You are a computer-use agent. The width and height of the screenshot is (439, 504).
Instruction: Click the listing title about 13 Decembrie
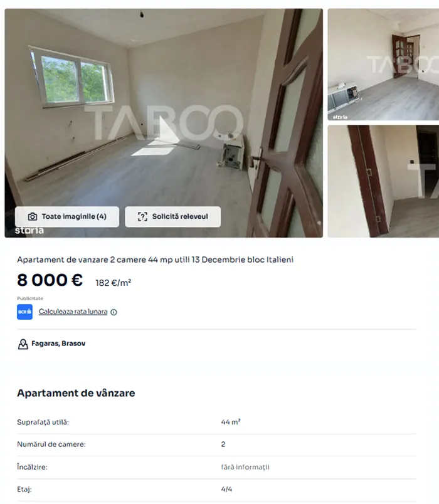(155, 260)
